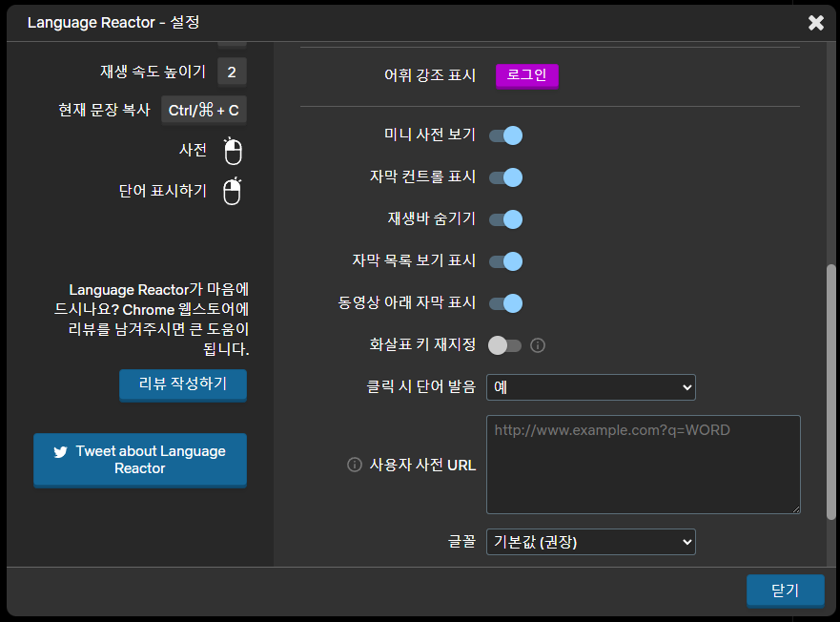Click the settings panel vertical scrollbar
This screenshot has height=622, width=840.
click(x=830, y=391)
